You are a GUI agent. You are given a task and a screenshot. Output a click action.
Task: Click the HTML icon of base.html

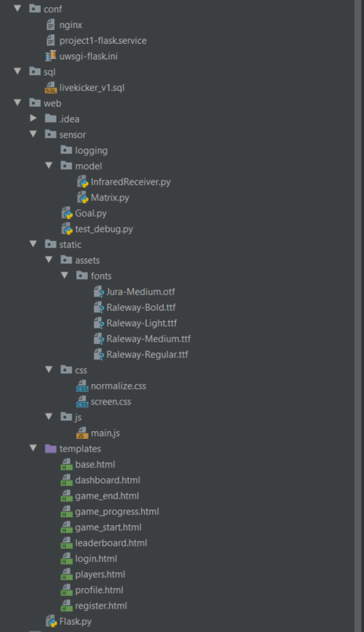click(67, 465)
